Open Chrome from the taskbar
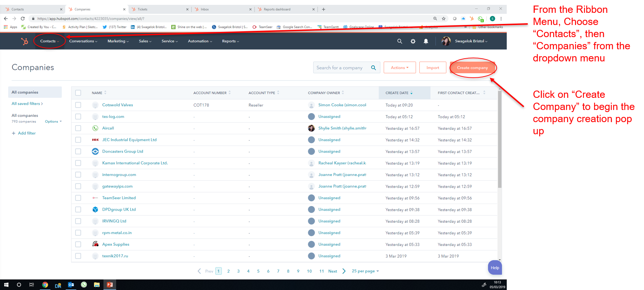Viewport: 644px width, 290px height. [x=45, y=285]
